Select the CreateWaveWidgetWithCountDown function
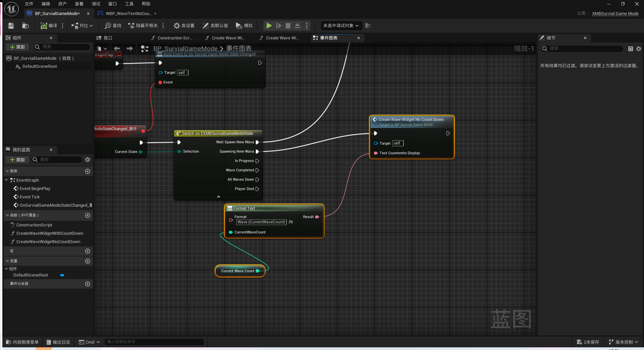Viewport: 644px width, 350px height. [49, 233]
